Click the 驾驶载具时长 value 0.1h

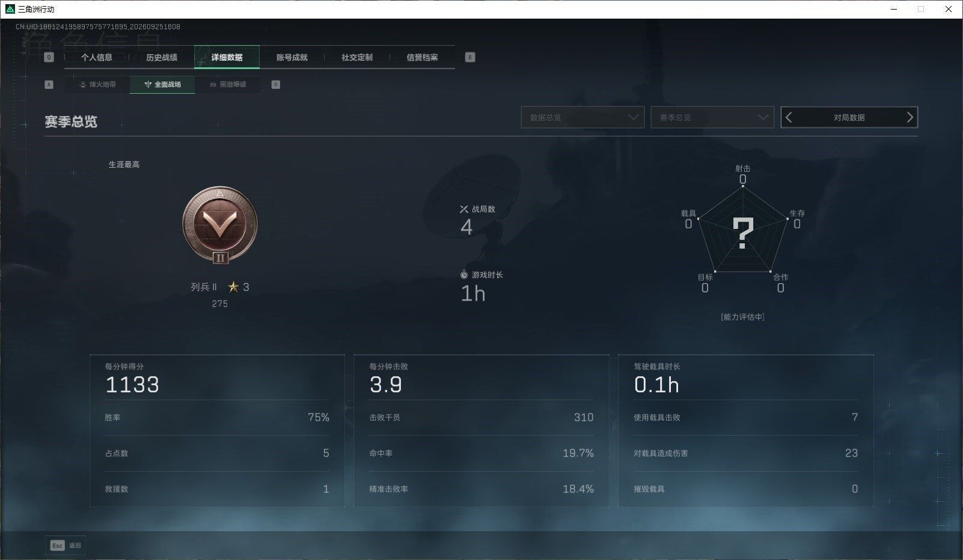[656, 385]
